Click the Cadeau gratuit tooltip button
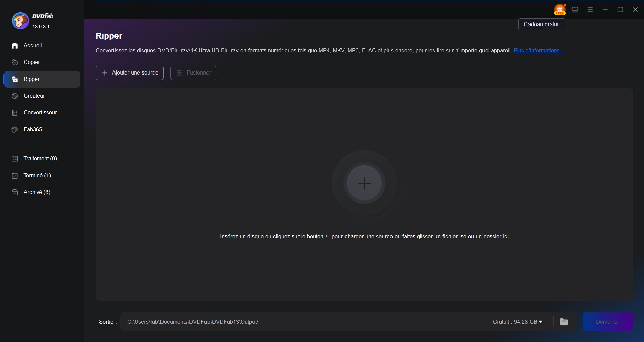The height and width of the screenshot is (342, 644). tap(542, 25)
